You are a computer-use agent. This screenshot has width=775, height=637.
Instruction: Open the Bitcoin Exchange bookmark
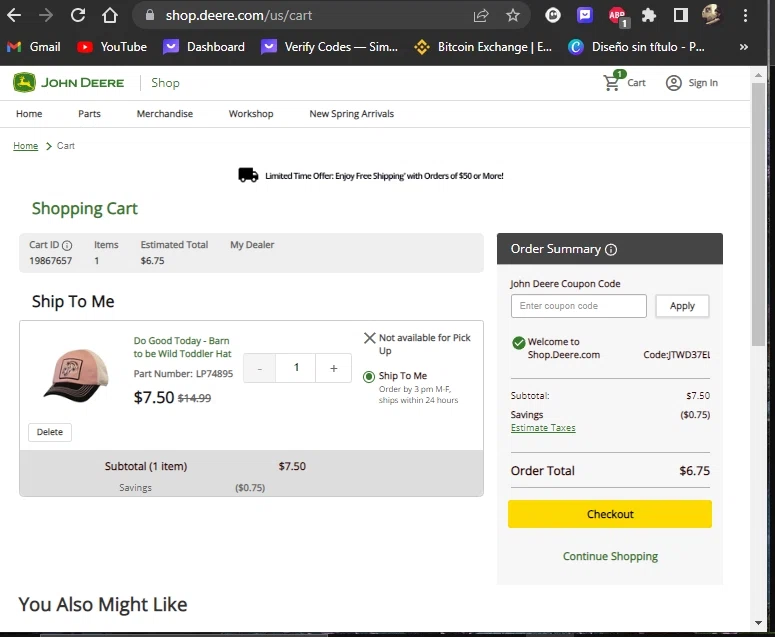(483, 47)
